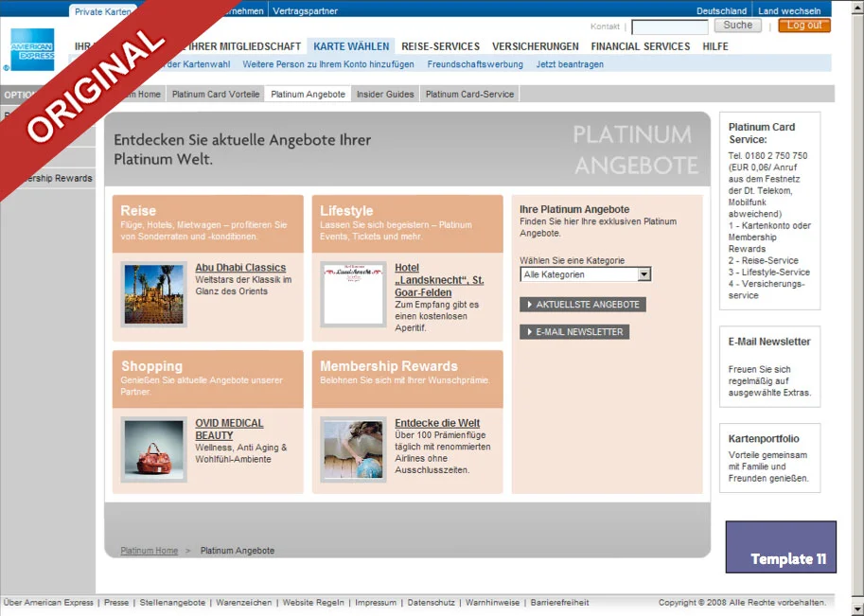This screenshot has width=864, height=616.
Task: Open the OVID Medical Beauty handbag thumbnail
Action: (153, 449)
